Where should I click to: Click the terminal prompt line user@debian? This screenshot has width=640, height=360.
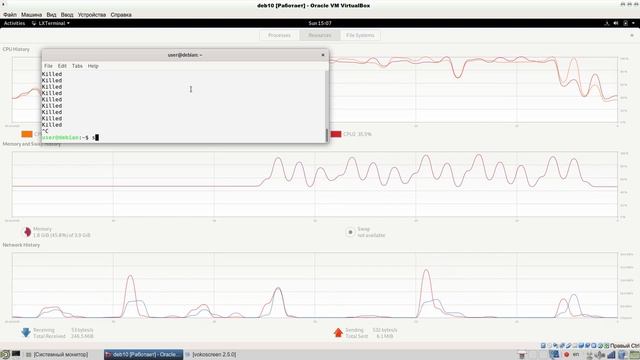[69, 138]
